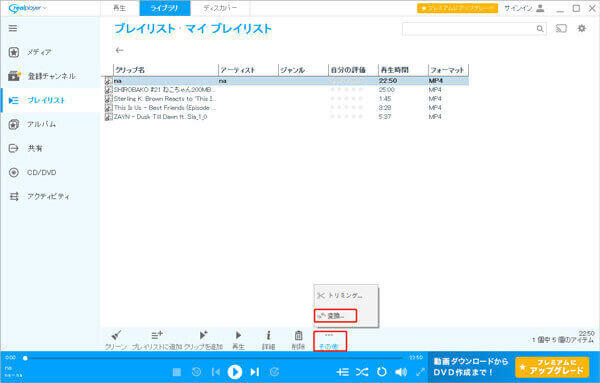
Task: Click the 削除 trash button
Action: pyautogui.click(x=298, y=340)
